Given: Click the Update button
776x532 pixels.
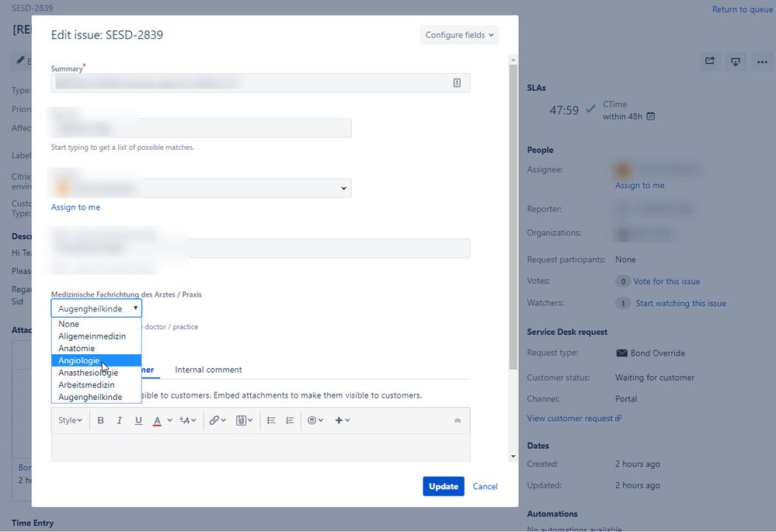Looking at the screenshot, I should pos(444,486).
